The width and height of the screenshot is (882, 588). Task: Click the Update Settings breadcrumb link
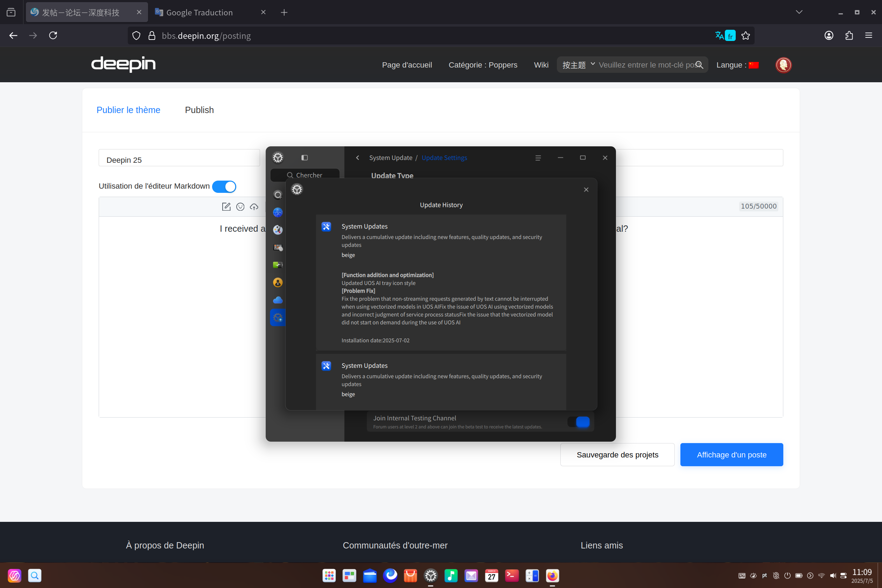[444, 158]
